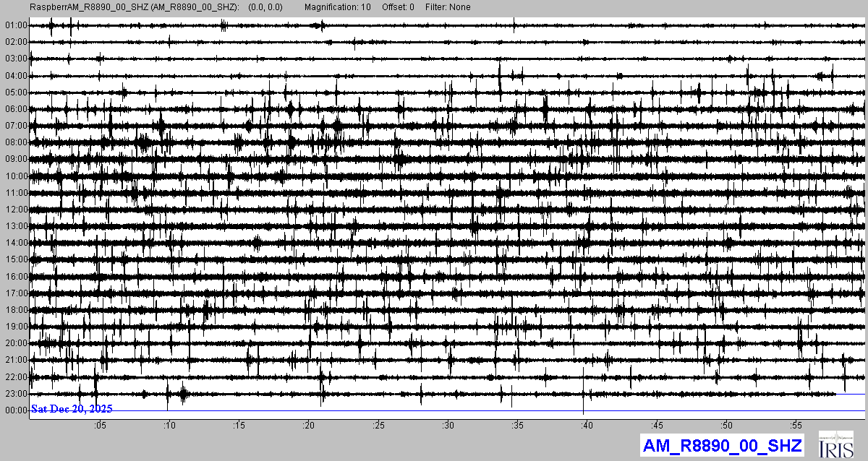This screenshot has width=868, height=461.
Task: Click the Magnification: 10 header text
Action: [336, 7]
